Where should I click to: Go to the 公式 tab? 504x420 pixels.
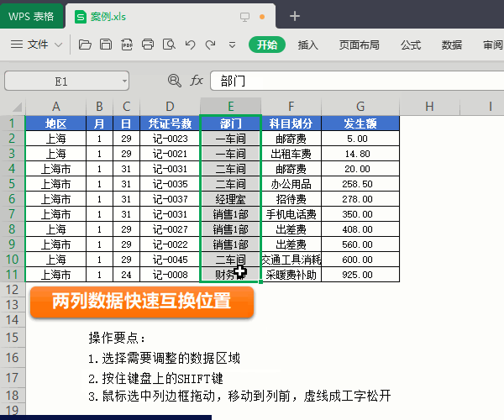[x=411, y=45]
